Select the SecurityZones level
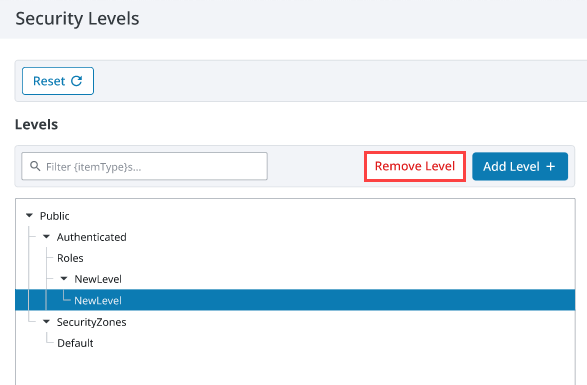587x385 pixels. [x=92, y=322]
